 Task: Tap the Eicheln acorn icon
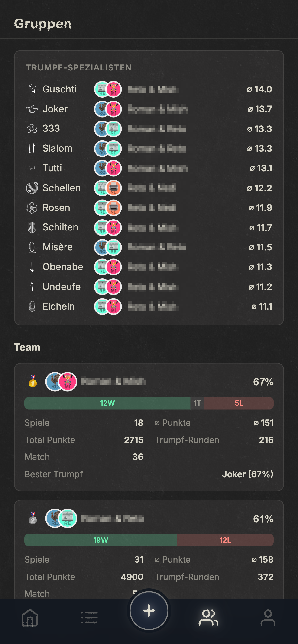32,306
